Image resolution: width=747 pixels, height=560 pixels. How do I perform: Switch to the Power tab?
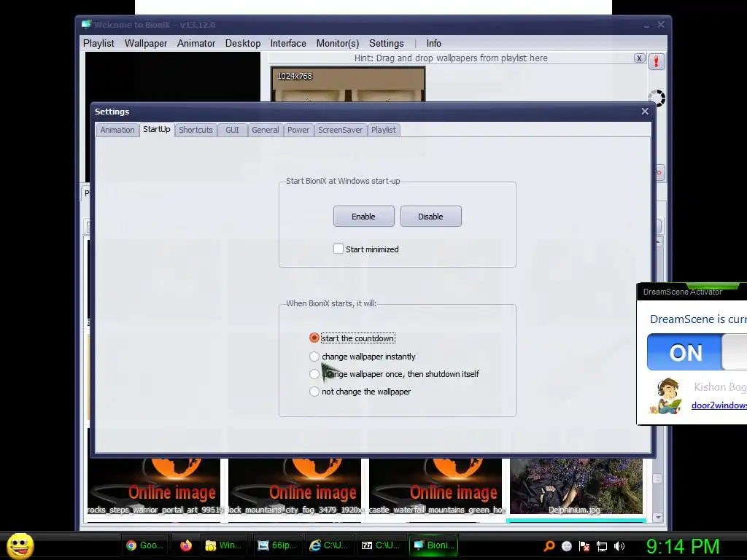click(298, 130)
